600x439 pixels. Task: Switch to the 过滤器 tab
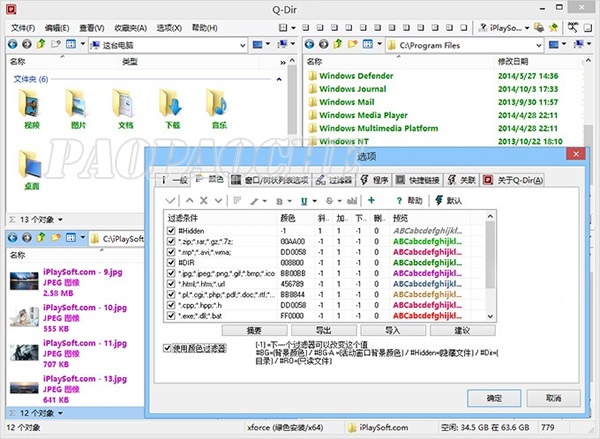(334, 180)
